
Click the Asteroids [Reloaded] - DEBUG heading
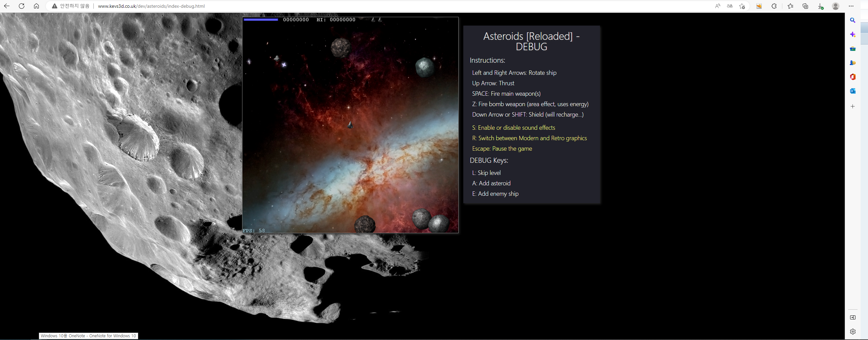click(x=531, y=41)
